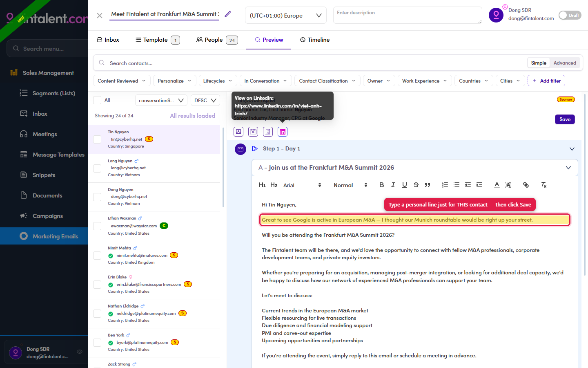Click the eye icon next to Dong SDR in sidebar
Screen dimensions: 588x368
pyautogui.click(x=80, y=352)
